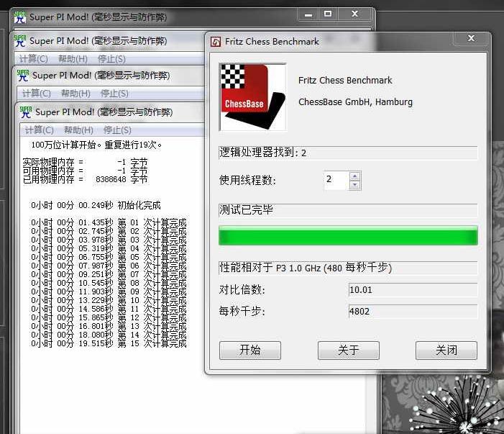Click Super PI icon of the rearmost Super PI window
Screen dimensions: 504x434
[20, 17]
